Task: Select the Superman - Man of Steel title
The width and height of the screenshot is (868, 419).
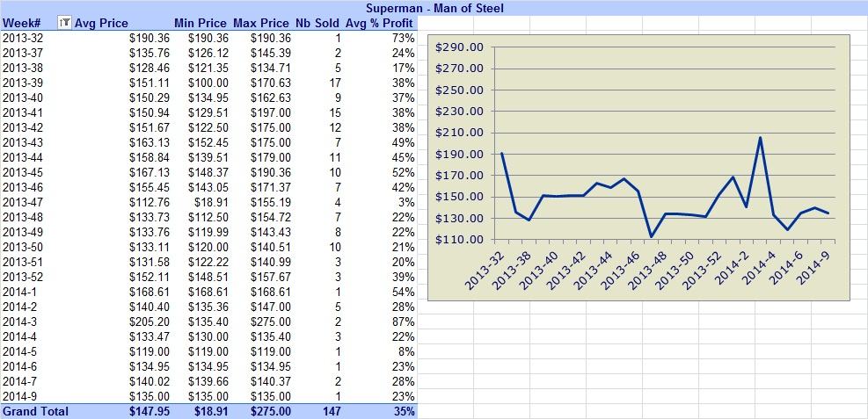Action: pos(434,8)
